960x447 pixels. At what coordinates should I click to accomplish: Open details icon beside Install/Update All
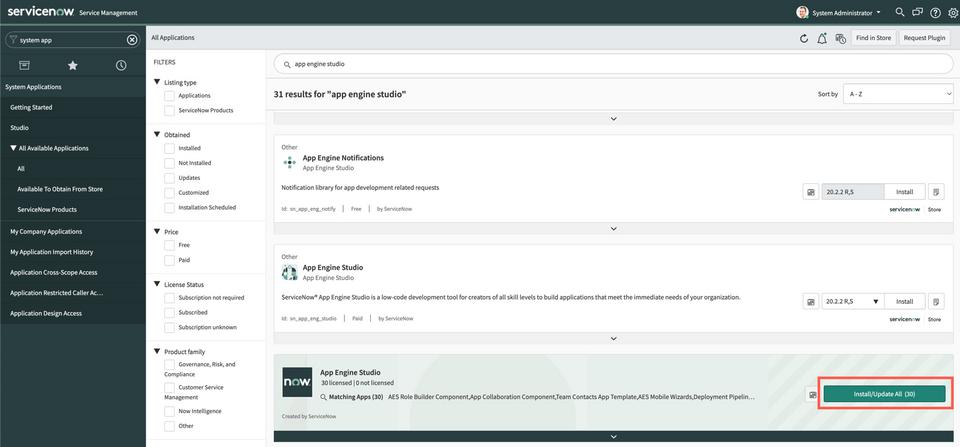[x=812, y=395]
